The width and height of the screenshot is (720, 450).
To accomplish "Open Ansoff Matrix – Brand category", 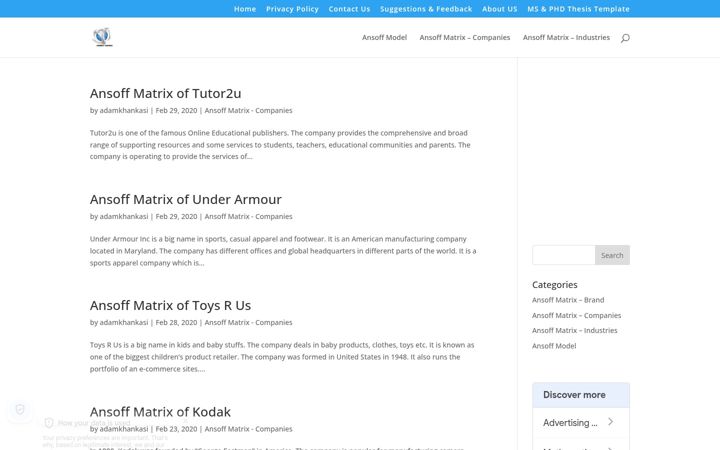I will point(568,300).
